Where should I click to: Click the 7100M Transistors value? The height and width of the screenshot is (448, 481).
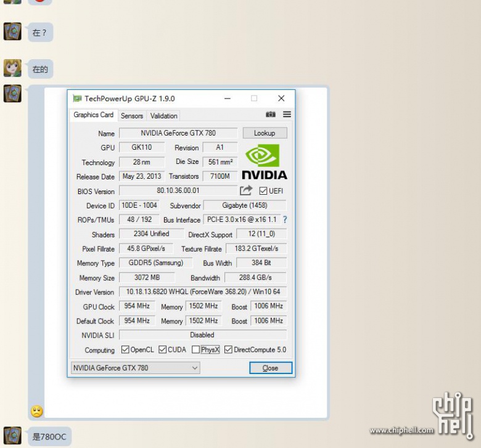220,176
